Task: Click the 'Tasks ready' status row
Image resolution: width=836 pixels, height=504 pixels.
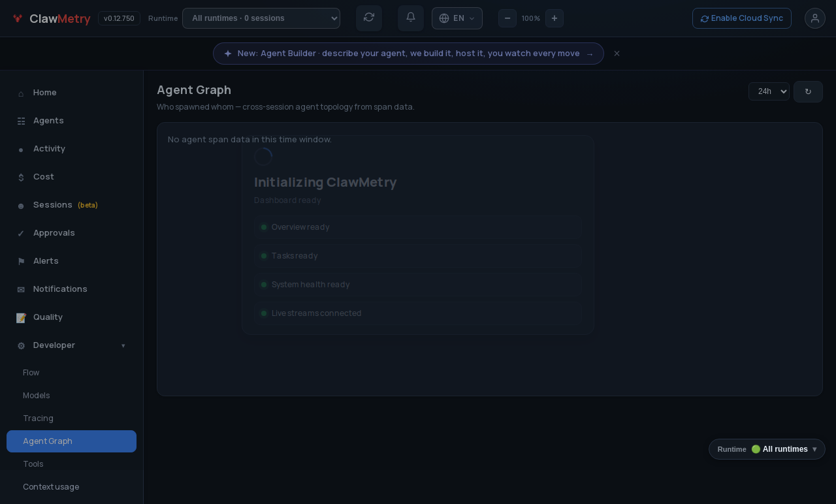Action: tap(418, 256)
